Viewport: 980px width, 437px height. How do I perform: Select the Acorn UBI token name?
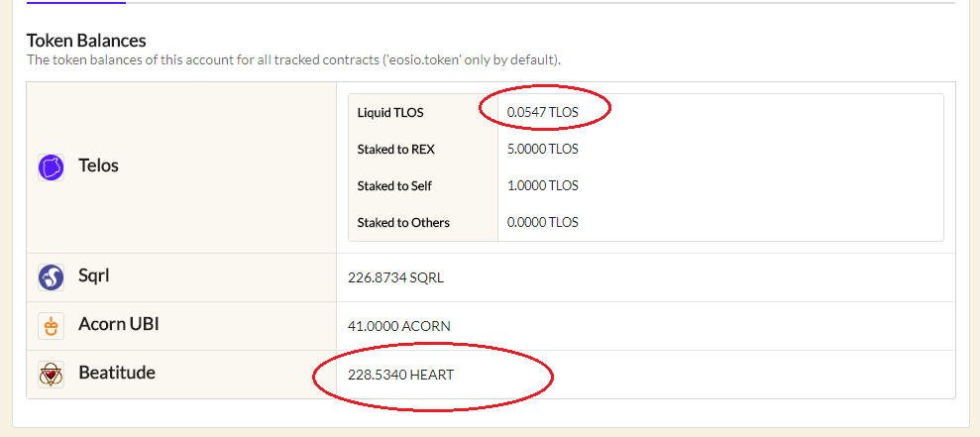click(119, 324)
